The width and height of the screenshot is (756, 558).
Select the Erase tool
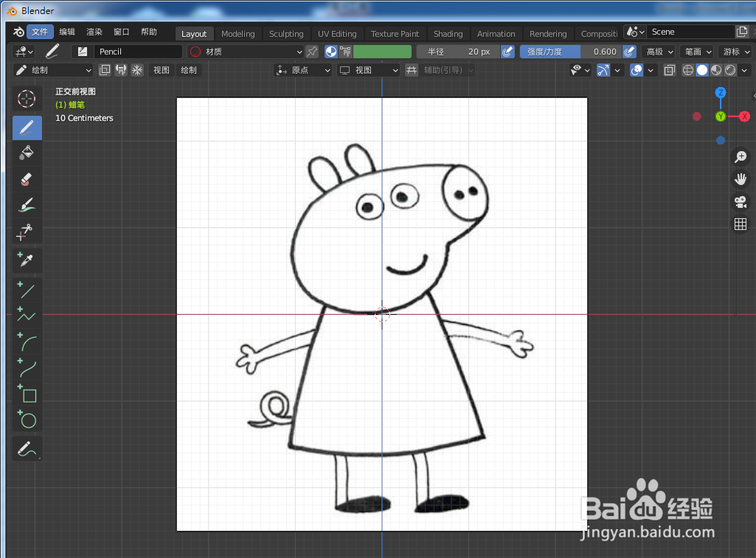pyautogui.click(x=27, y=178)
